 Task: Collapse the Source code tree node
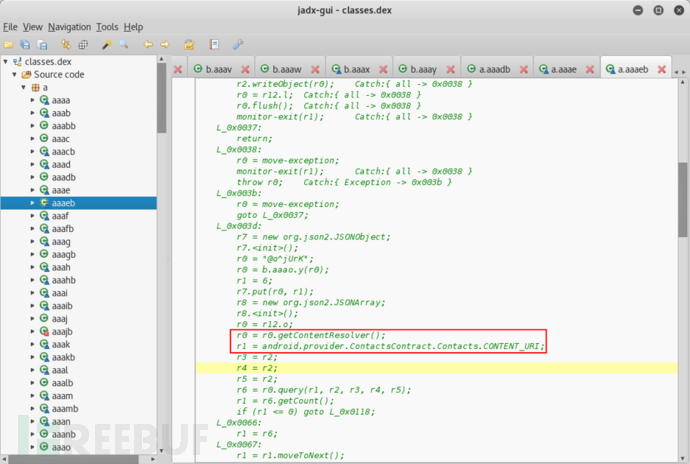[15, 74]
